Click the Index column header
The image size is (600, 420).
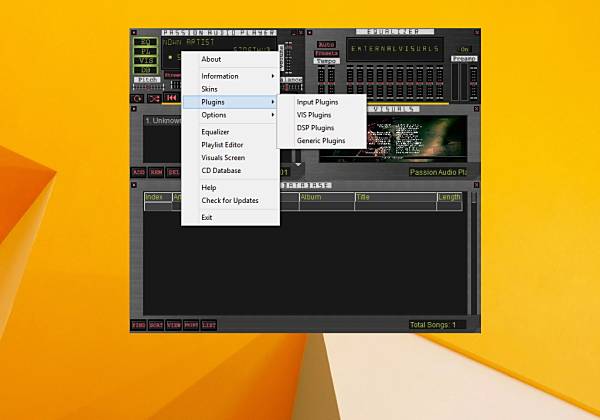[x=158, y=197]
